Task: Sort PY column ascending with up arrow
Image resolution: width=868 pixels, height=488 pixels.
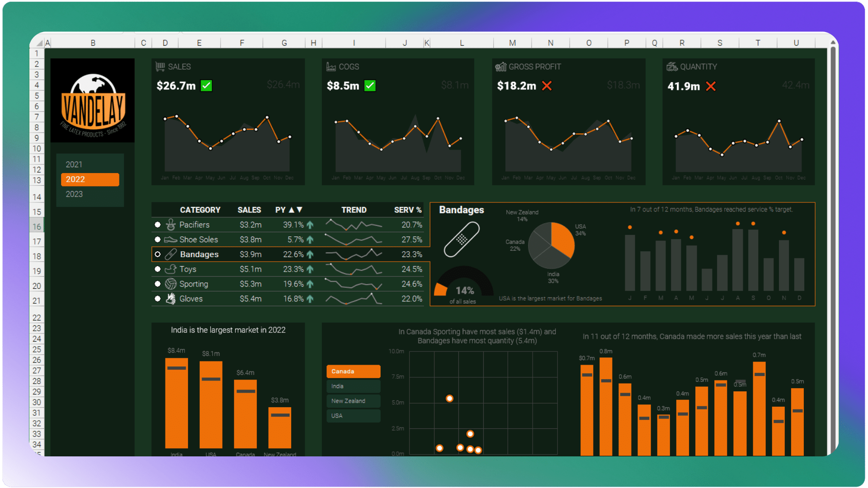Action: (292, 210)
